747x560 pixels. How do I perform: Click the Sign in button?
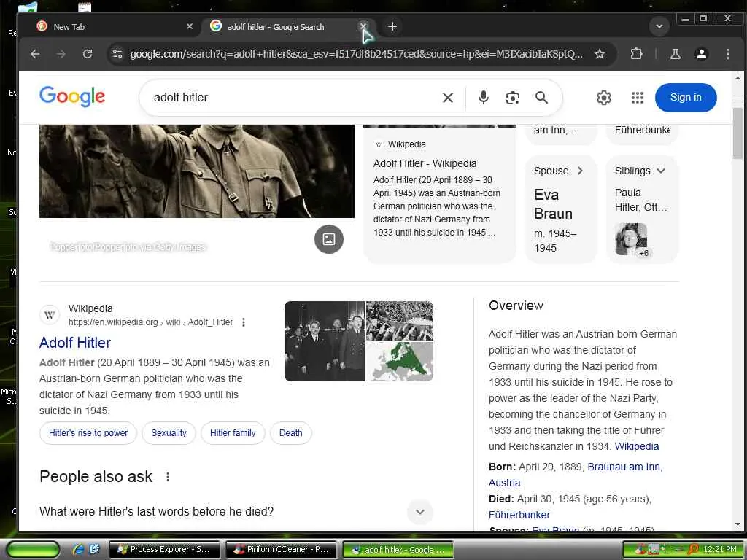click(x=686, y=98)
